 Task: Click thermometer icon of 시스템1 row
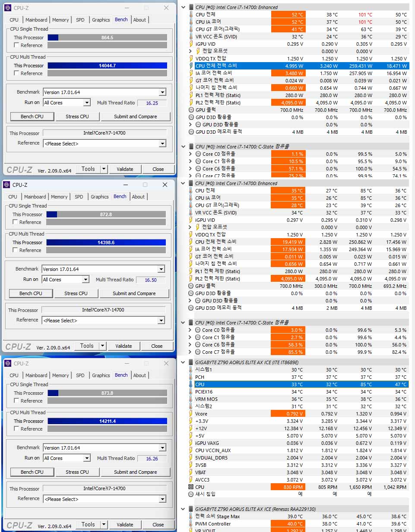[x=191, y=369]
